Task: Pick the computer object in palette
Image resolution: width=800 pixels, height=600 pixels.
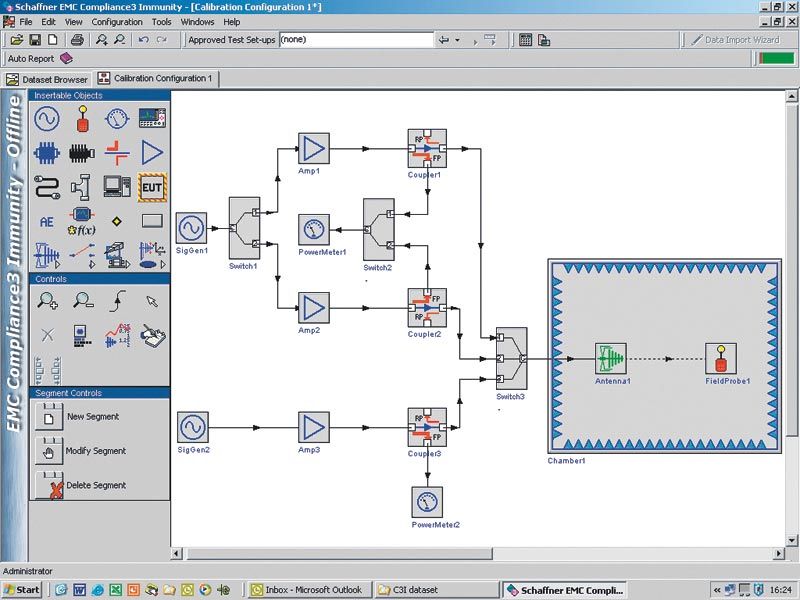Action: click(x=117, y=186)
